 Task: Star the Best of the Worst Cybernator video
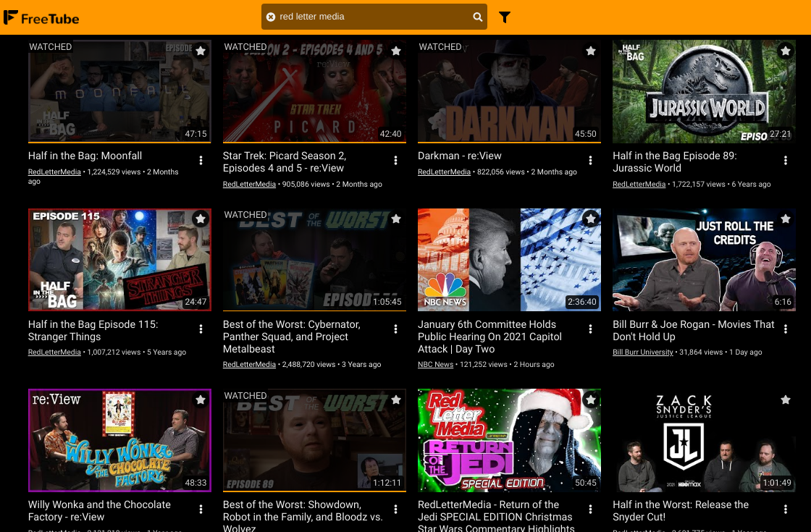[395, 219]
